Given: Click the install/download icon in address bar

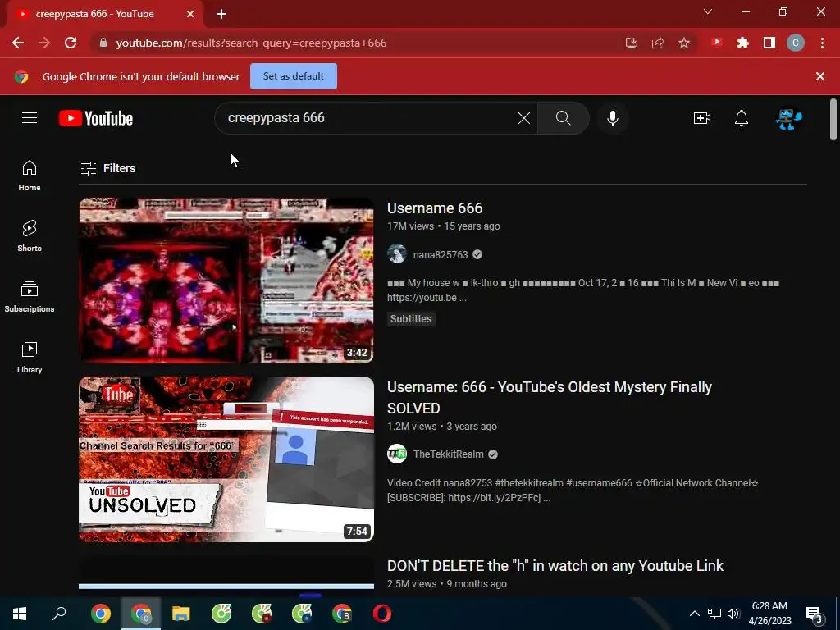Looking at the screenshot, I should 632,43.
